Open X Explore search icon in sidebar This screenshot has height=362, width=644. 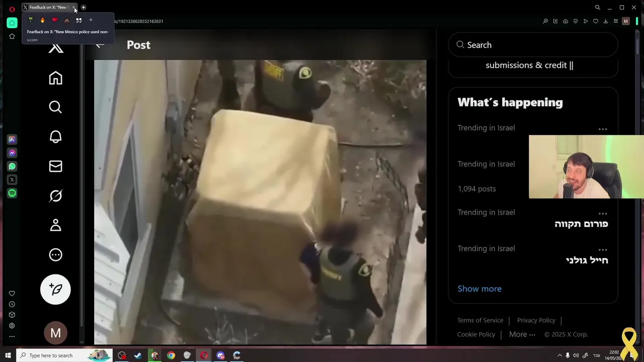coord(55,107)
